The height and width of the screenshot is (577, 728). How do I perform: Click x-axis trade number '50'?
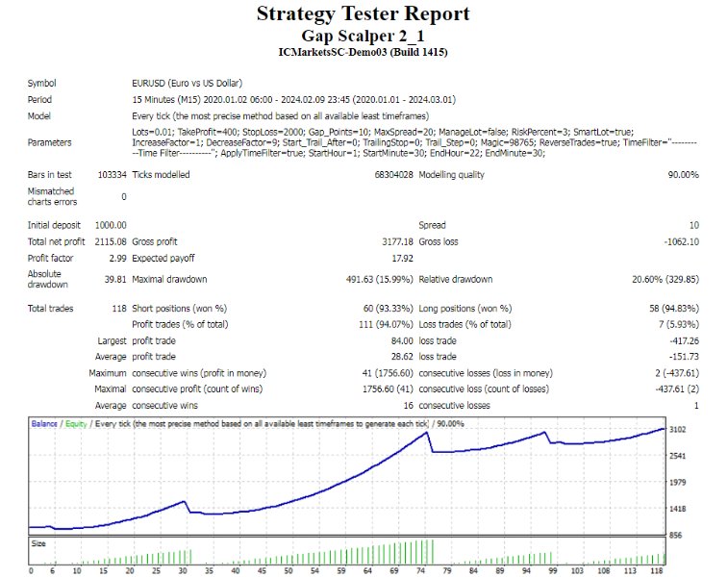(x=289, y=571)
